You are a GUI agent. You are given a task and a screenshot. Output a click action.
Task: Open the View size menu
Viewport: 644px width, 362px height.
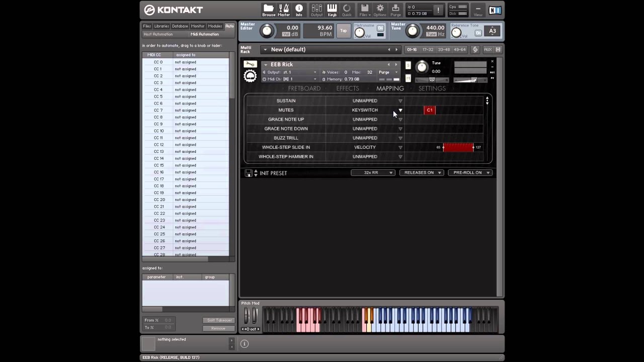[x=478, y=10]
